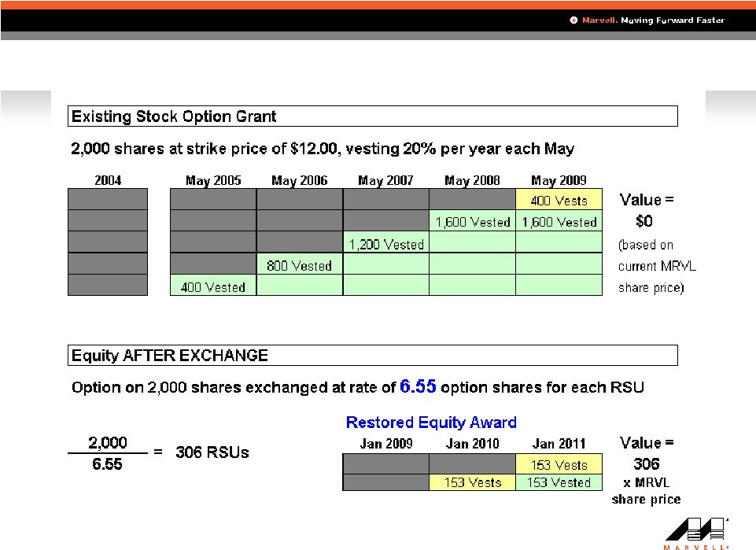Select the yellow "153 Vests" cell under Jan 2011
The image size is (756, 550).
tap(559, 464)
